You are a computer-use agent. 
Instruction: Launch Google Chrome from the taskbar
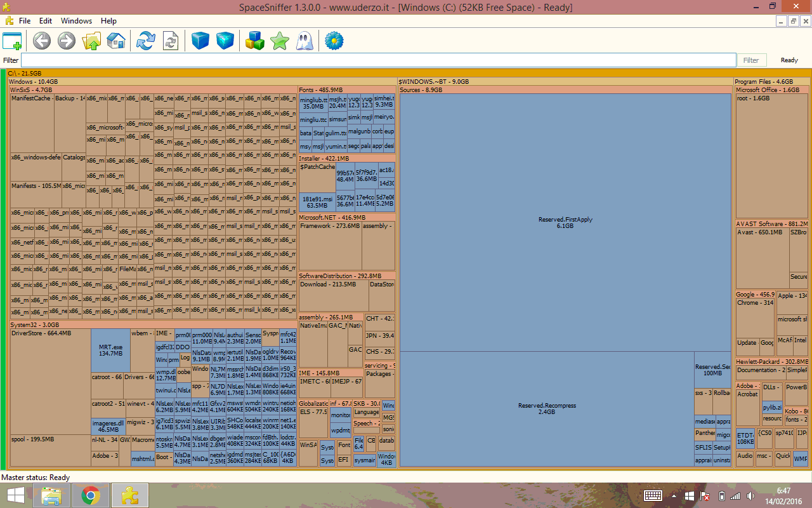90,495
